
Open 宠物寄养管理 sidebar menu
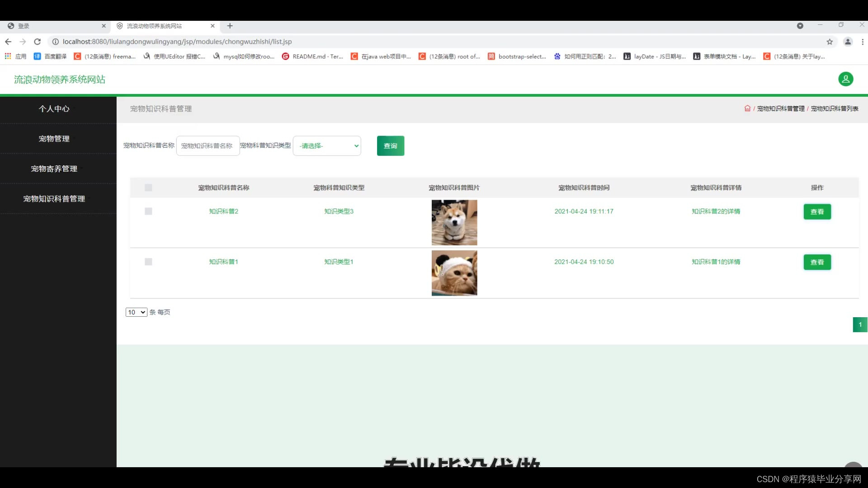click(x=54, y=169)
